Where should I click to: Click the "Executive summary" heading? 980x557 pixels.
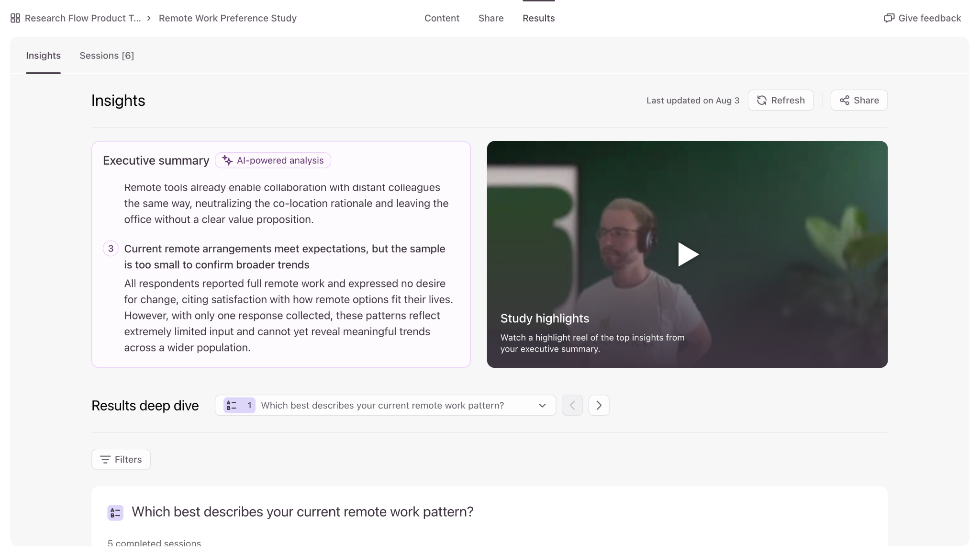pos(156,160)
